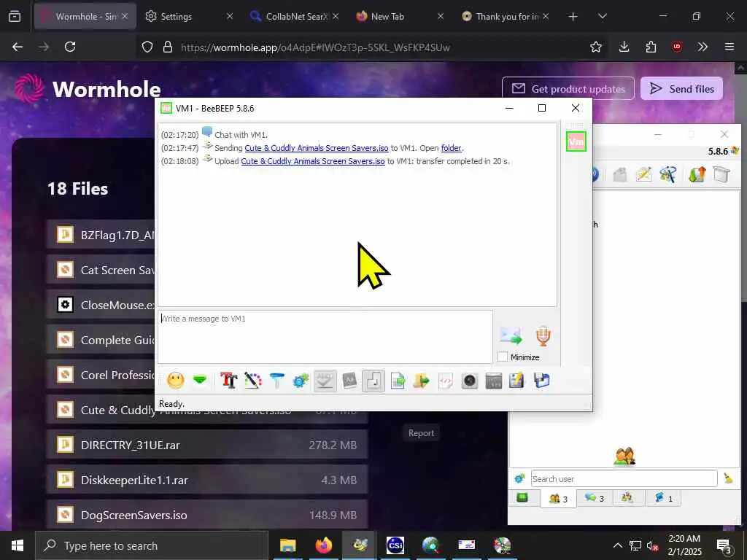Switch to the chats tab showing 3
747x560 pixels.
coord(595,498)
